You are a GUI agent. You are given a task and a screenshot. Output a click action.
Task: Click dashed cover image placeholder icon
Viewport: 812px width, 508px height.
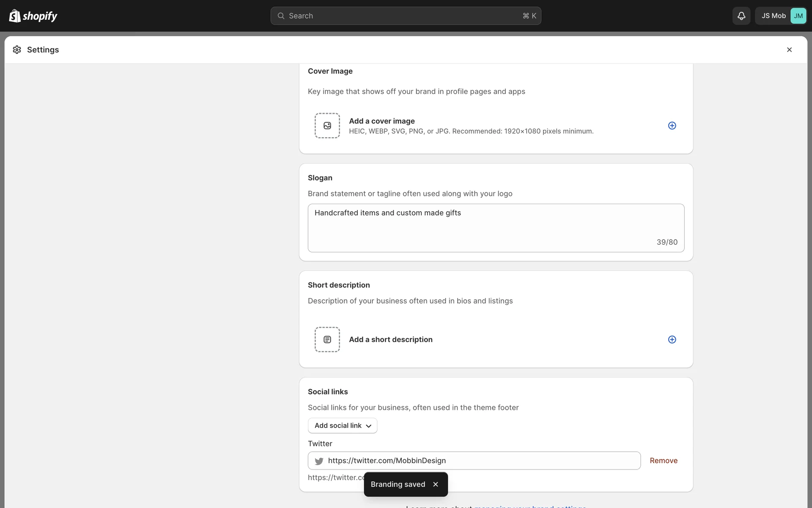(x=327, y=125)
